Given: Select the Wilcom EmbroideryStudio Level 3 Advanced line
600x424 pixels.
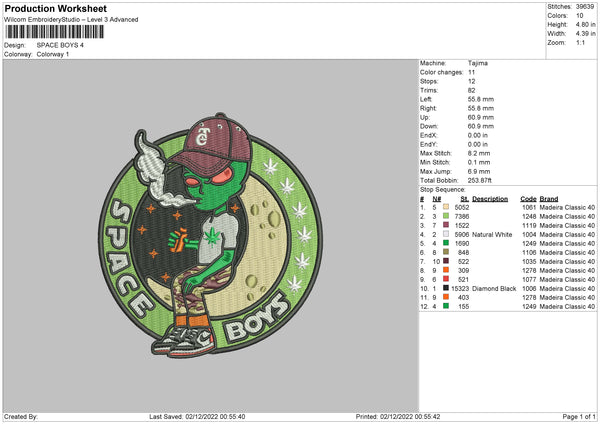Looking at the screenshot, I should pyautogui.click(x=71, y=20).
